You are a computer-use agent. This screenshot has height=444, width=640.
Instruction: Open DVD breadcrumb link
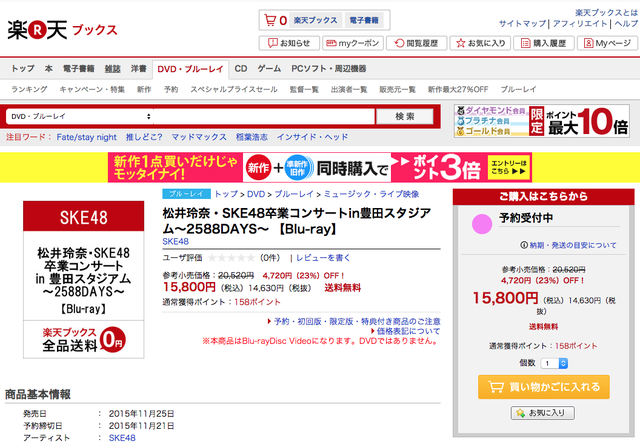256,194
